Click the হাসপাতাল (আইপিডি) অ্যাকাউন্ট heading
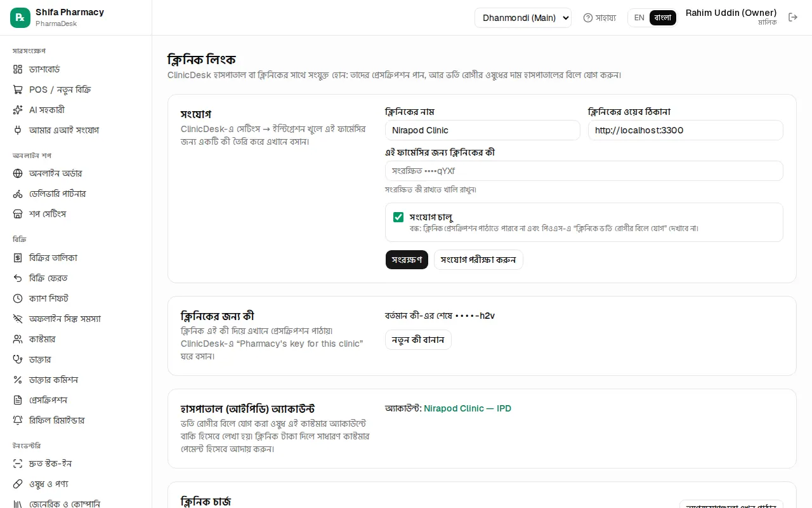 pos(248,409)
